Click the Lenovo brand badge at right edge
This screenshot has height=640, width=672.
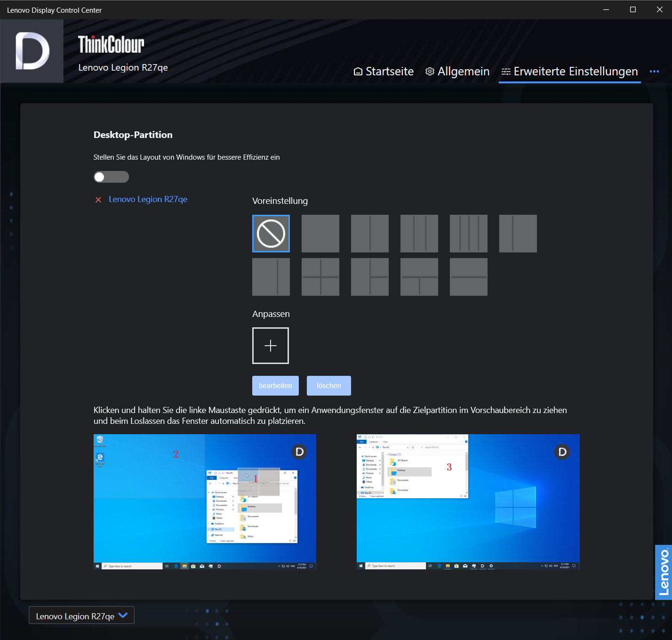(x=664, y=572)
